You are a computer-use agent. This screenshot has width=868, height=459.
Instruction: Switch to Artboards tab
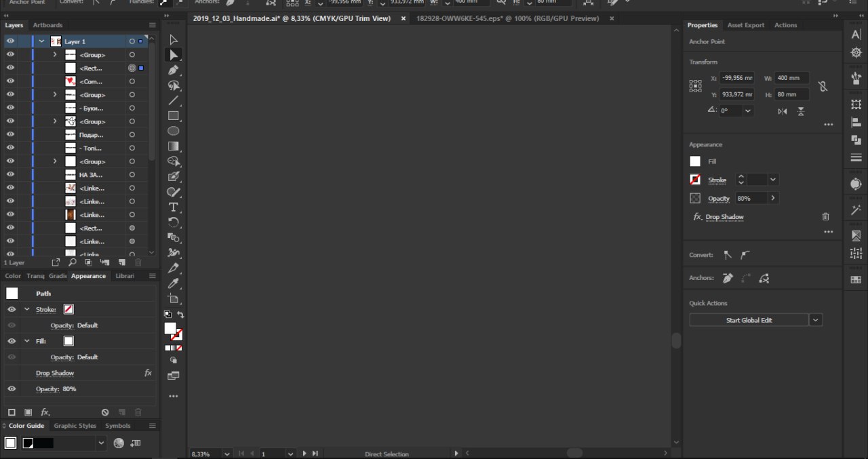click(47, 25)
